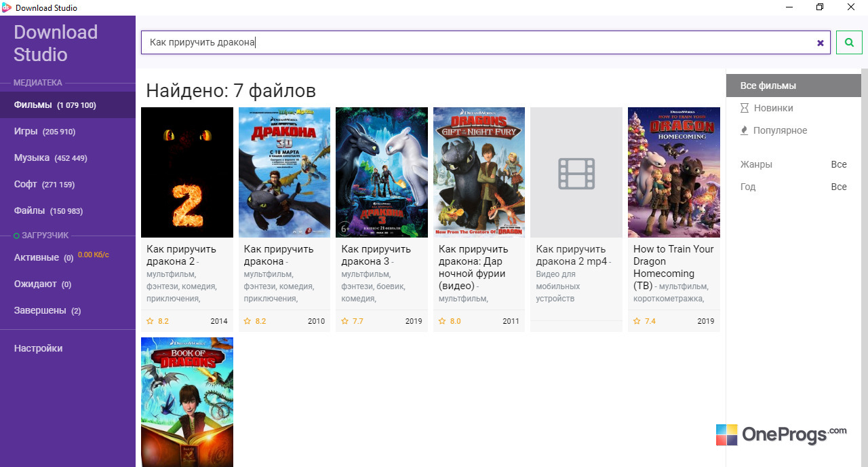
Task: Click the search input with Как приручить дракона
Action: (486, 42)
